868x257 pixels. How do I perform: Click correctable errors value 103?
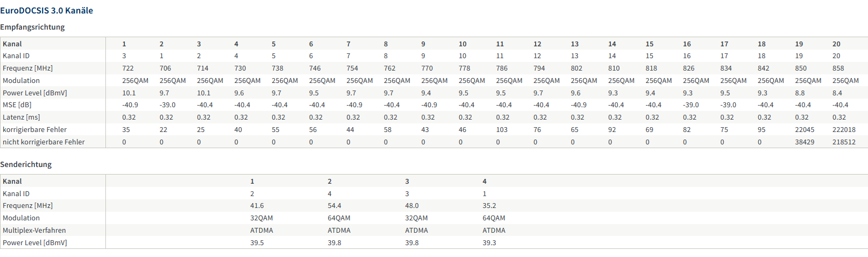click(x=502, y=130)
